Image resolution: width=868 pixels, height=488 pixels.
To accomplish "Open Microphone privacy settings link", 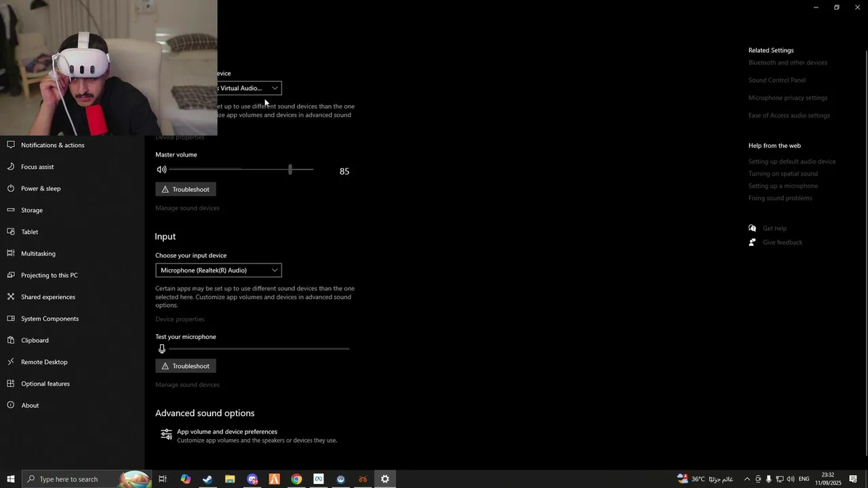I will (x=788, y=98).
